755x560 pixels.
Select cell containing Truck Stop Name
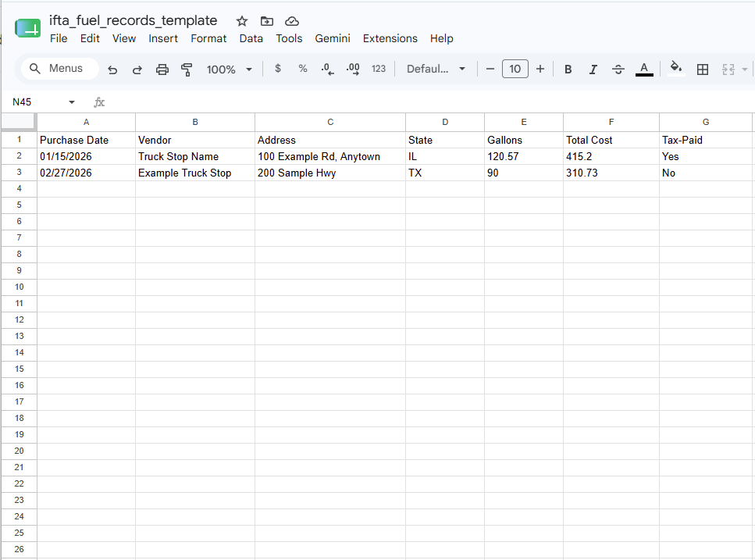point(195,156)
